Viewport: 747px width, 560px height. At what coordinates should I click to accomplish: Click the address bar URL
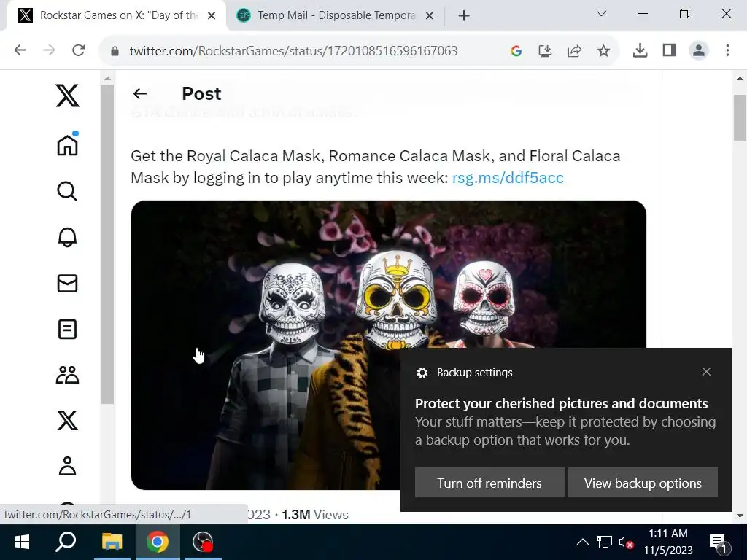(x=293, y=51)
